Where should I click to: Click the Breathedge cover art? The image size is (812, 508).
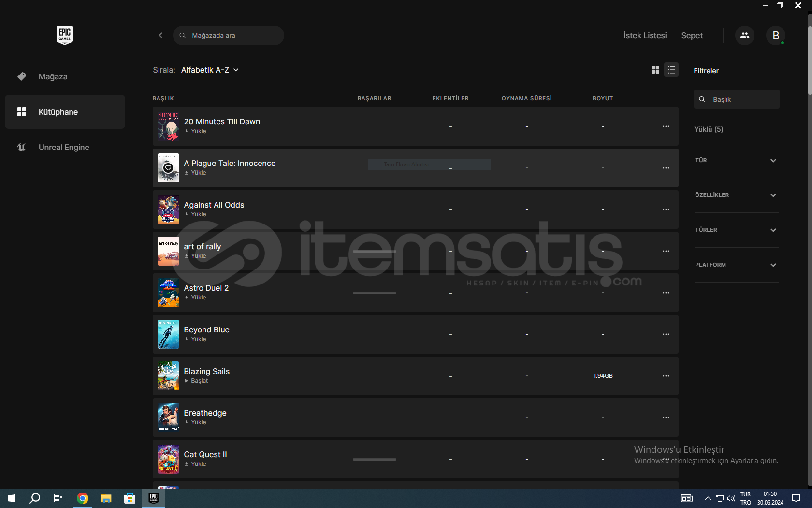coord(168,418)
